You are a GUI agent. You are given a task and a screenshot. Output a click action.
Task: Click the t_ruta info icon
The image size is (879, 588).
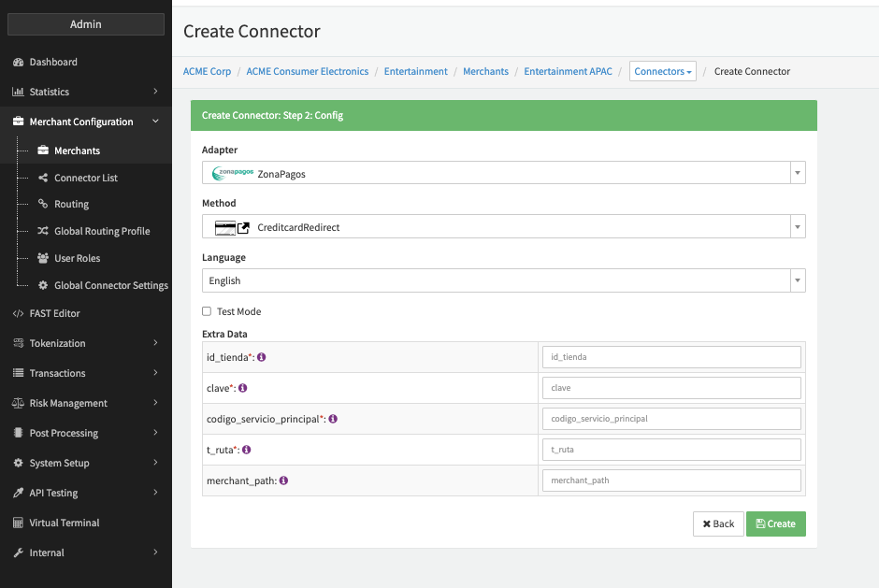click(247, 450)
